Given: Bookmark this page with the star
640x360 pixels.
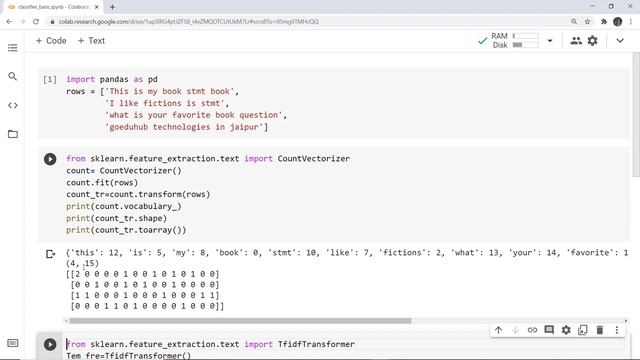Looking at the screenshot, I should point(587,22).
